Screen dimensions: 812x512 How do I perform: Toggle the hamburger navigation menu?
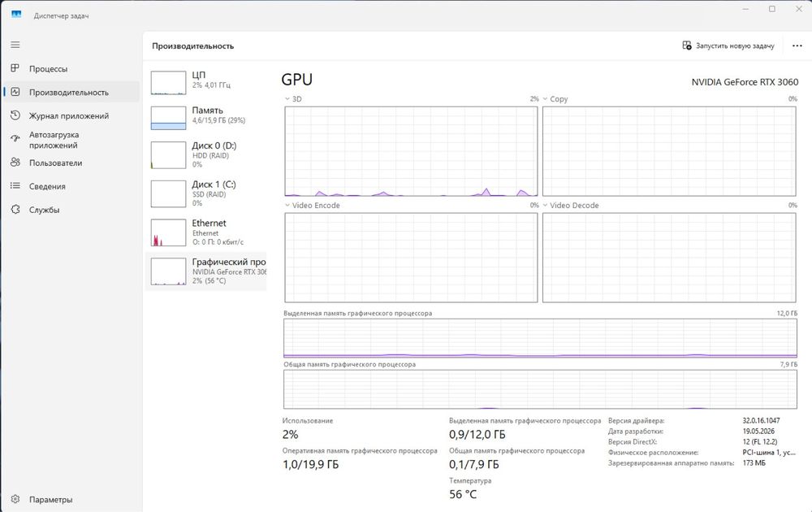click(x=15, y=45)
